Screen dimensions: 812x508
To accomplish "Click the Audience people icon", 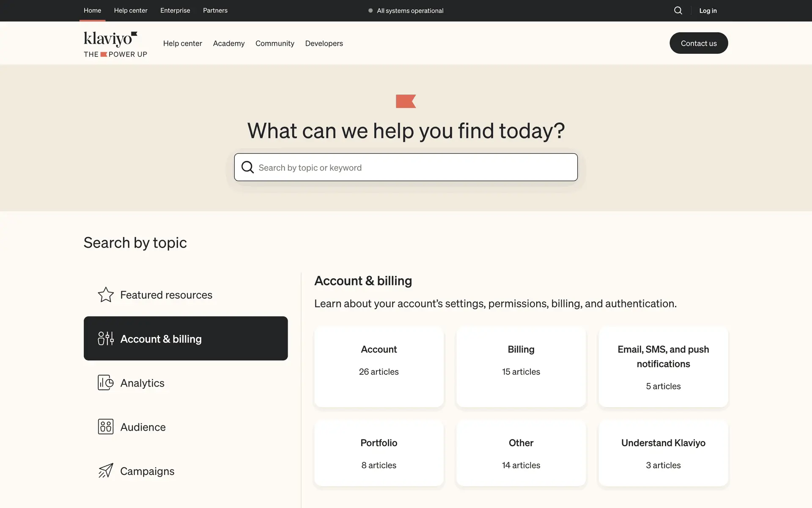I will (x=106, y=427).
